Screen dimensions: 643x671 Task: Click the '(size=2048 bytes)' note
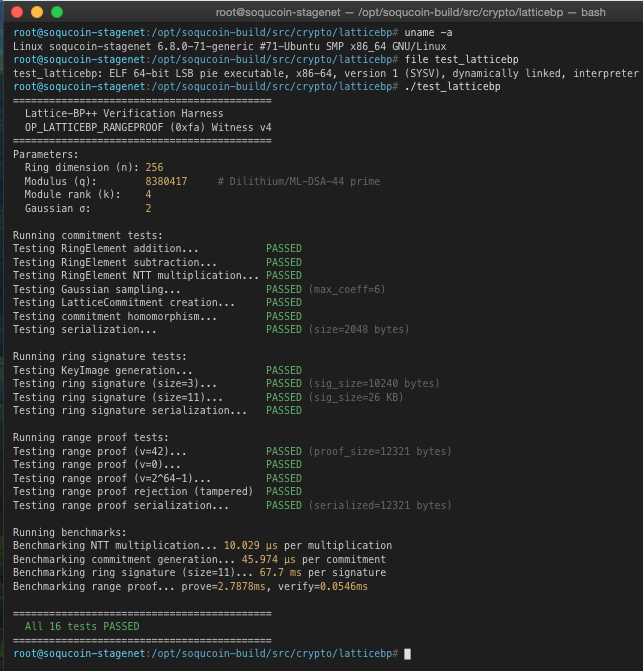(x=359, y=329)
